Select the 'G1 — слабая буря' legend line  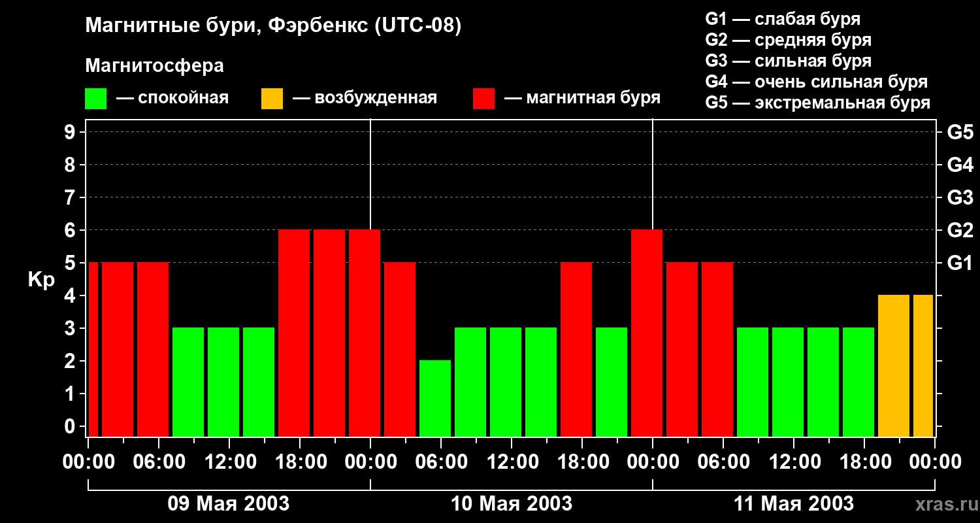tap(783, 19)
